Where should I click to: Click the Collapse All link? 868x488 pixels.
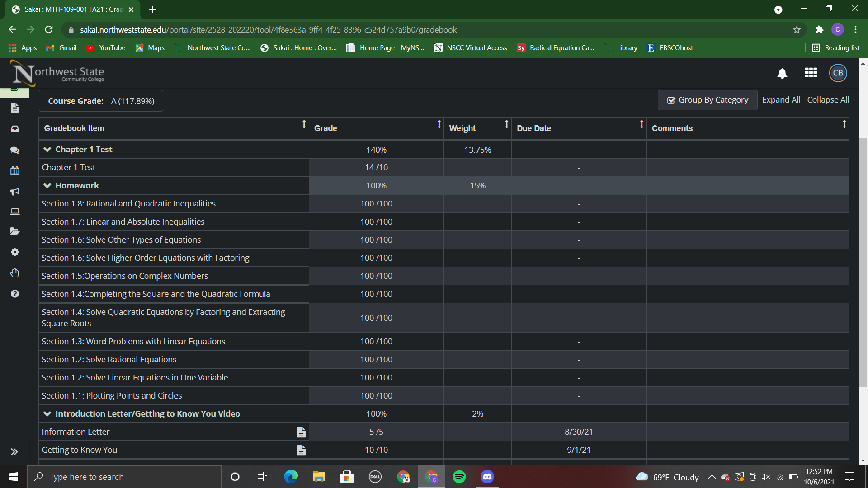click(828, 100)
